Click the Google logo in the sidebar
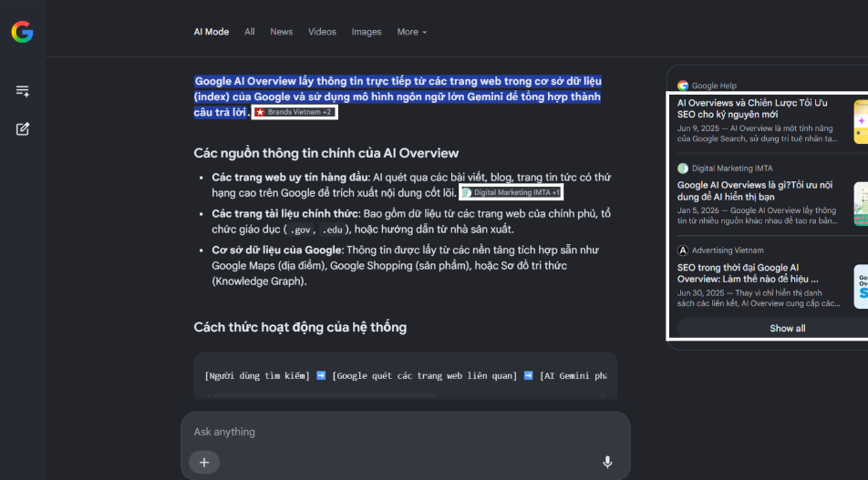This screenshot has width=868, height=480. [x=22, y=32]
